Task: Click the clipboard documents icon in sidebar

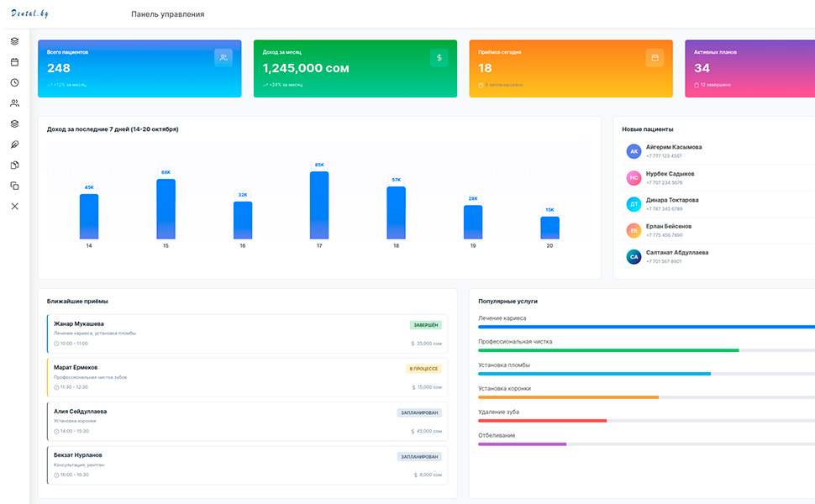Action: (14, 165)
